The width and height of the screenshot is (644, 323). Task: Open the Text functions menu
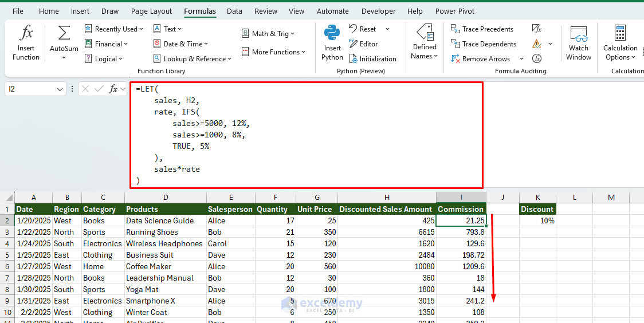click(167, 29)
